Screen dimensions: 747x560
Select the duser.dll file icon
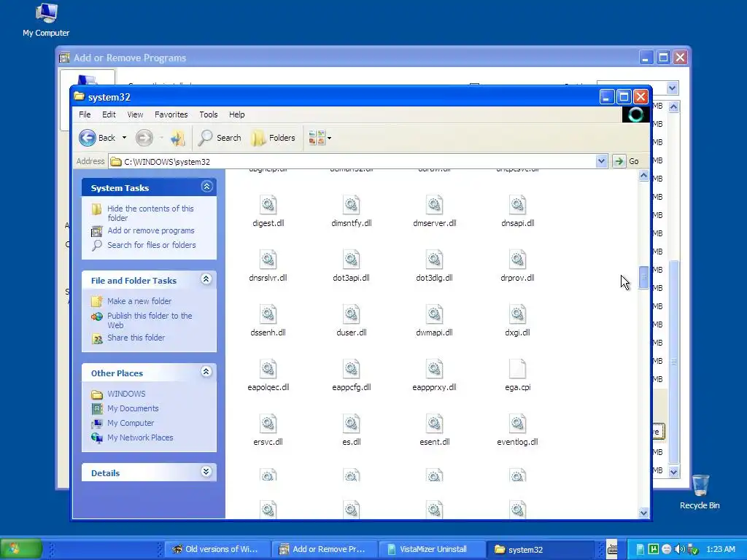[351, 315]
